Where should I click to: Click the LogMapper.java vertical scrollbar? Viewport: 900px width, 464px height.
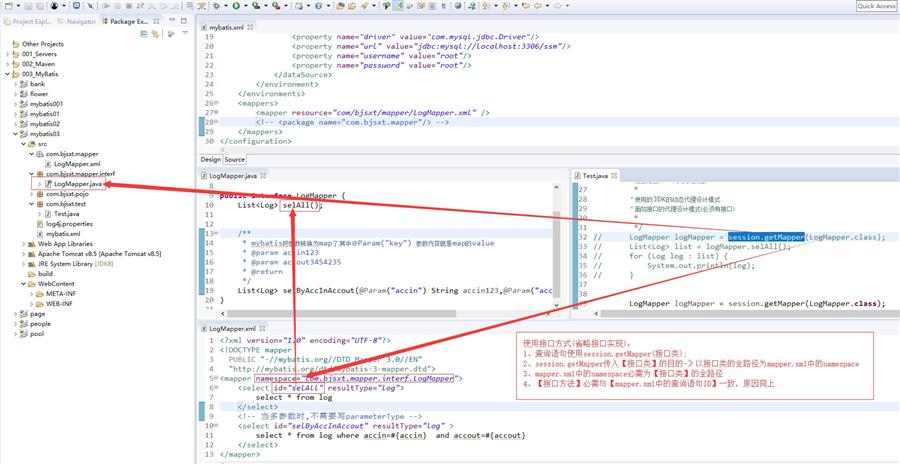coord(556,254)
